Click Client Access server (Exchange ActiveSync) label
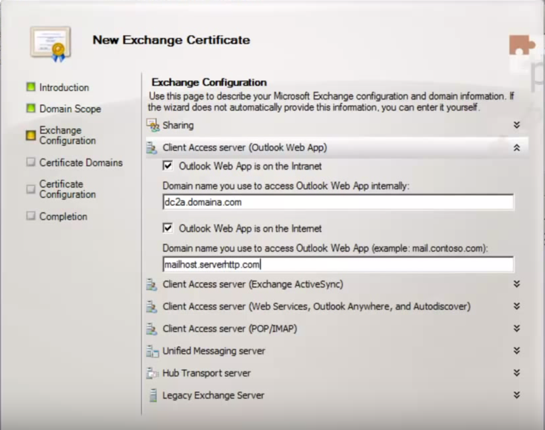This screenshot has height=430, width=545. coord(253,284)
